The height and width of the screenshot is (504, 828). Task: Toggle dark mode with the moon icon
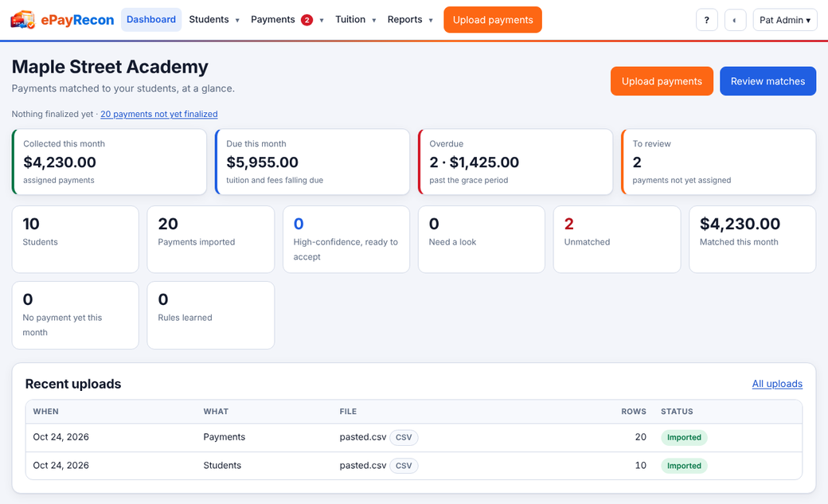[735, 20]
